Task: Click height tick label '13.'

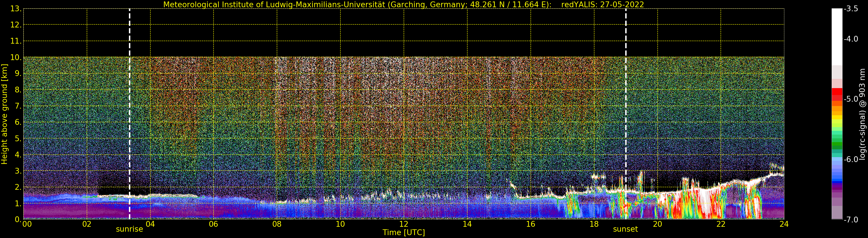Action: (x=16, y=9)
